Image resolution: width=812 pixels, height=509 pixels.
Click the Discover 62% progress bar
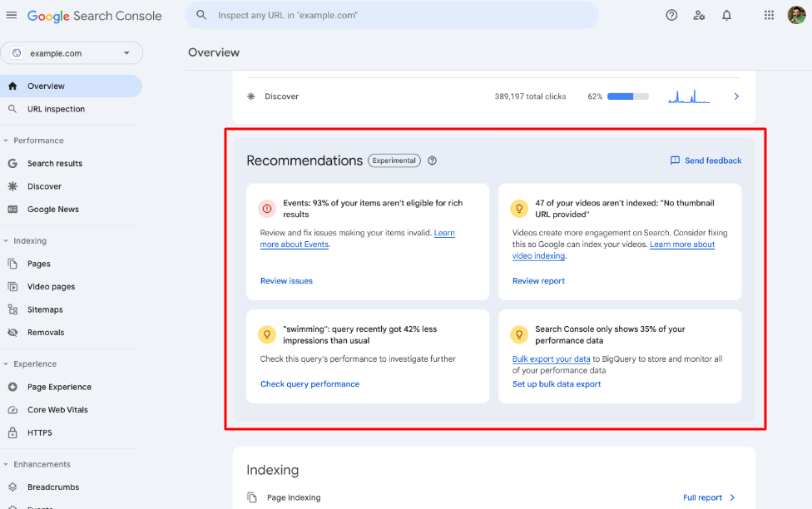pyautogui.click(x=627, y=96)
